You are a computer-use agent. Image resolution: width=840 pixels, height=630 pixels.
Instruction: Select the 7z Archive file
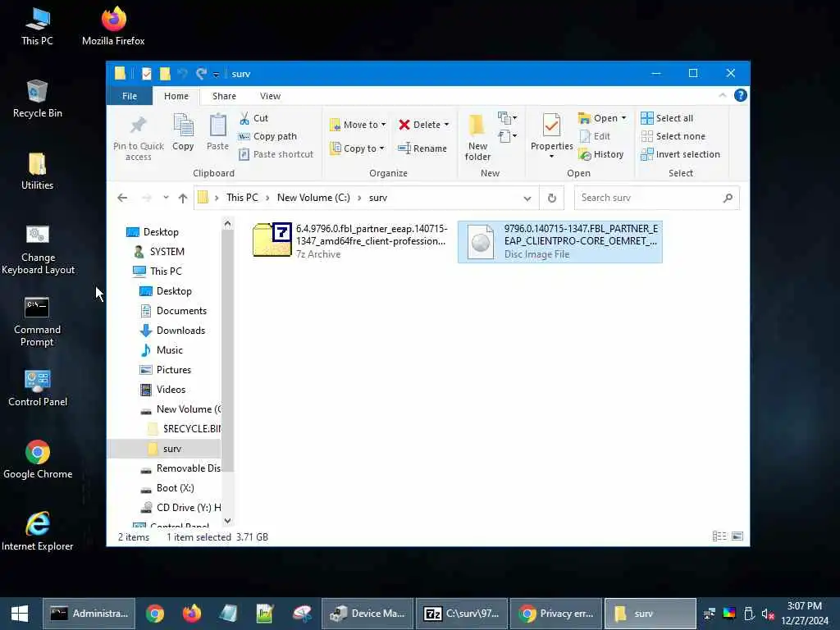tap(350, 241)
